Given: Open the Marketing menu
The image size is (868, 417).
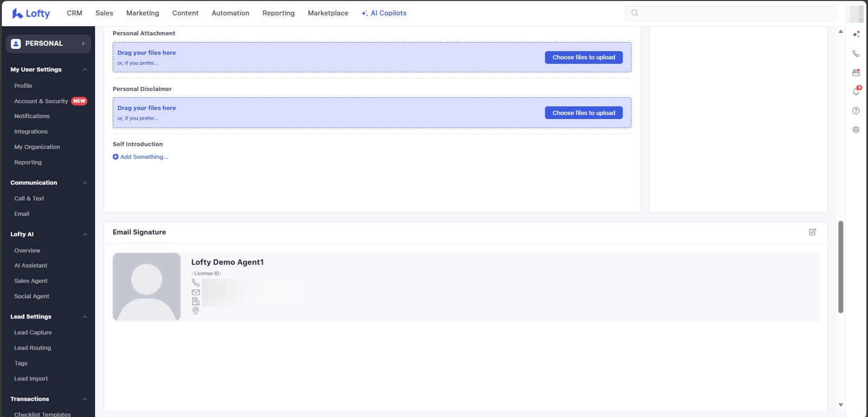Looking at the screenshot, I should 143,13.
